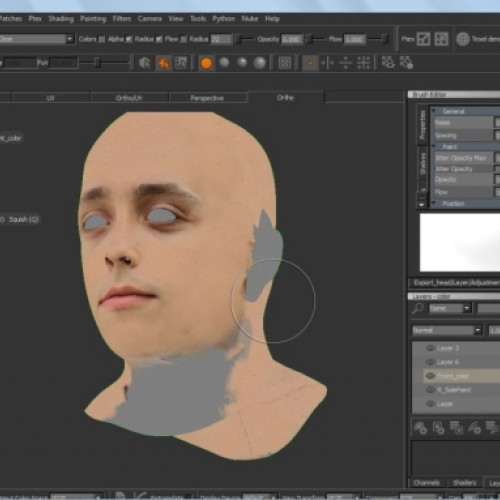Click the four-way symmetry grid icon

pyautogui.click(x=363, y=63)
